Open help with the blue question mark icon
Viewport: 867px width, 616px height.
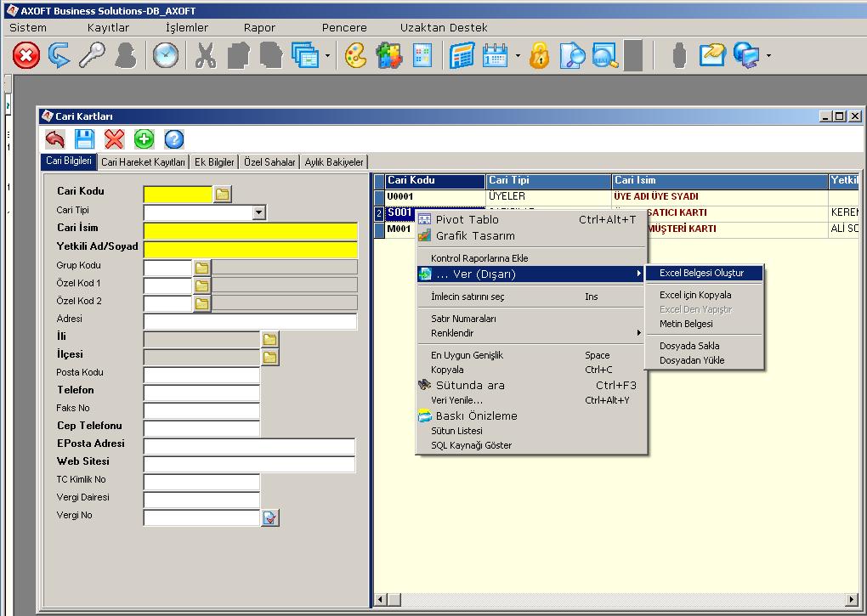(x=173, y=139)
